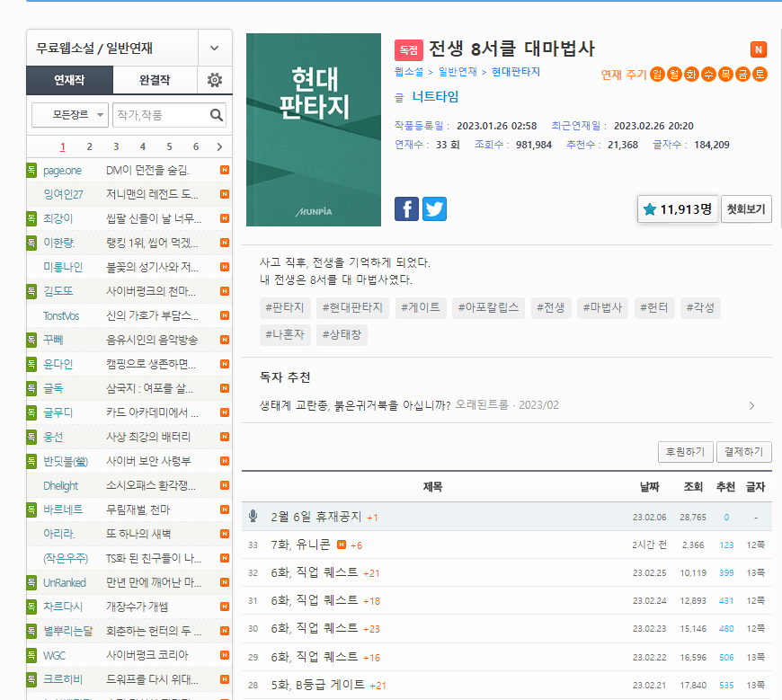Screen dimensions: 782x700
Task: Click N badge on 7화, 유니콘 row
Action: (x=342, y=545)
